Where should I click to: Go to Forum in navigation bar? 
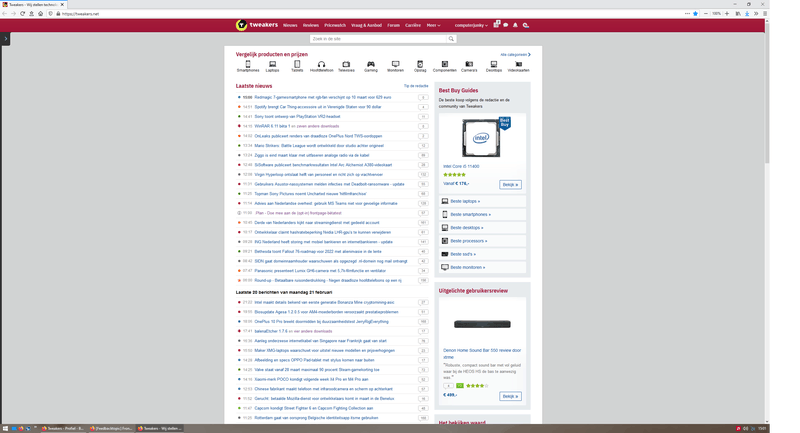[393, 25]
